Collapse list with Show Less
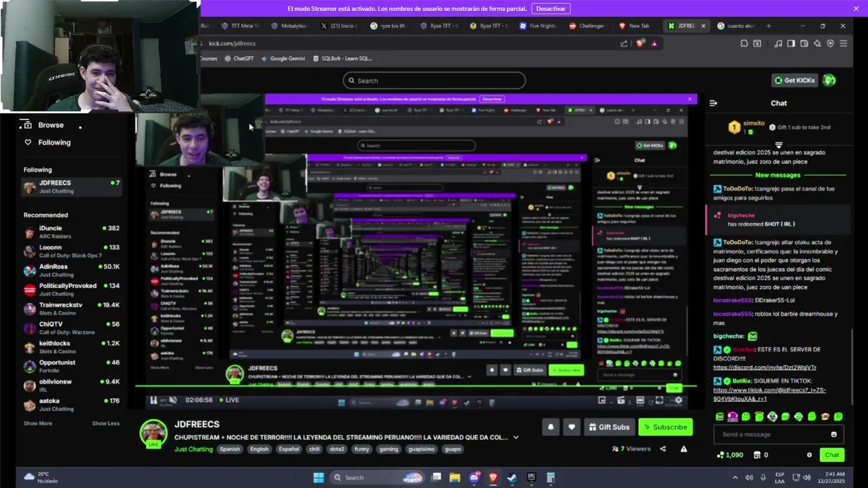 [106, 423]
